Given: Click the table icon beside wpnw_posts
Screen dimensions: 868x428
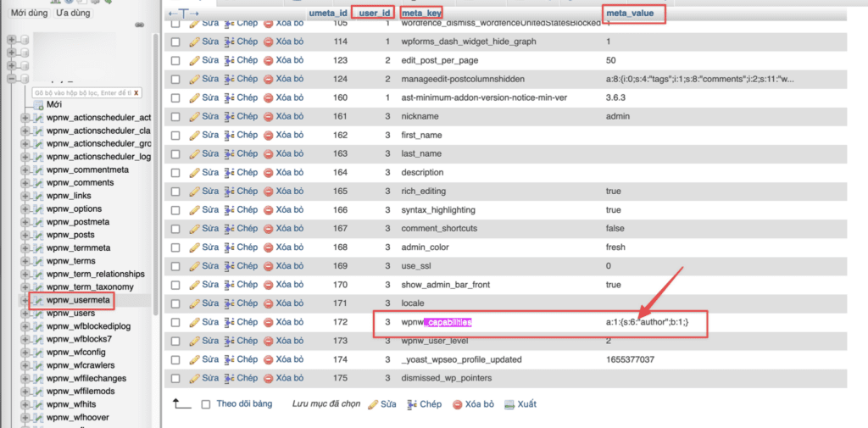Looking at the screenshot, I should pos(38,235).
